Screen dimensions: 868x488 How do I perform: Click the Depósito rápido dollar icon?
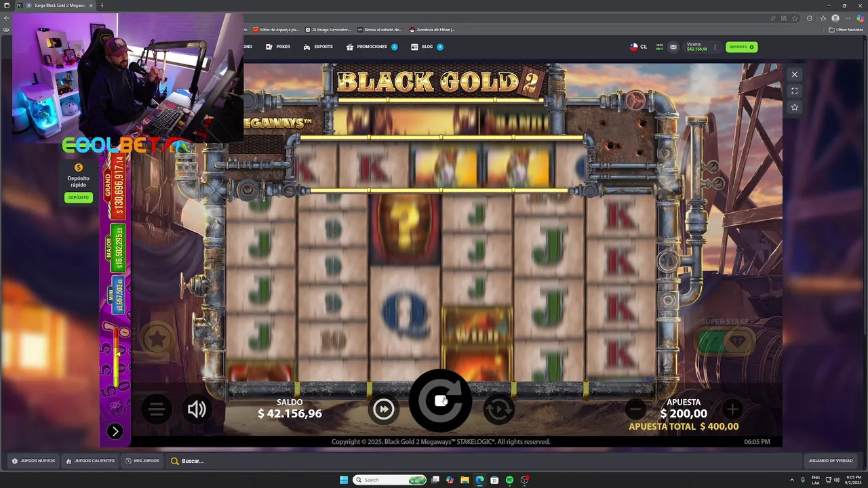pyautogui.click(x=78, y=167)
